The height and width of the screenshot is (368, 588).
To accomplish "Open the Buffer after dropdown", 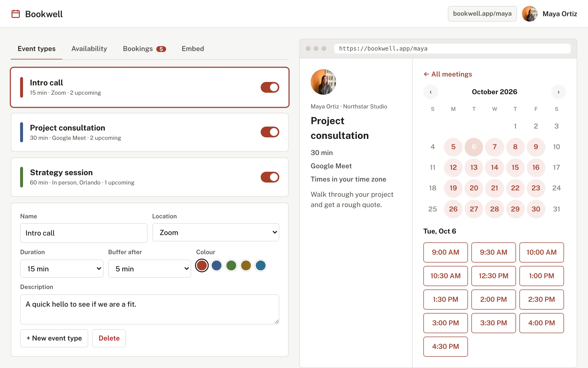I will [150, 269].
